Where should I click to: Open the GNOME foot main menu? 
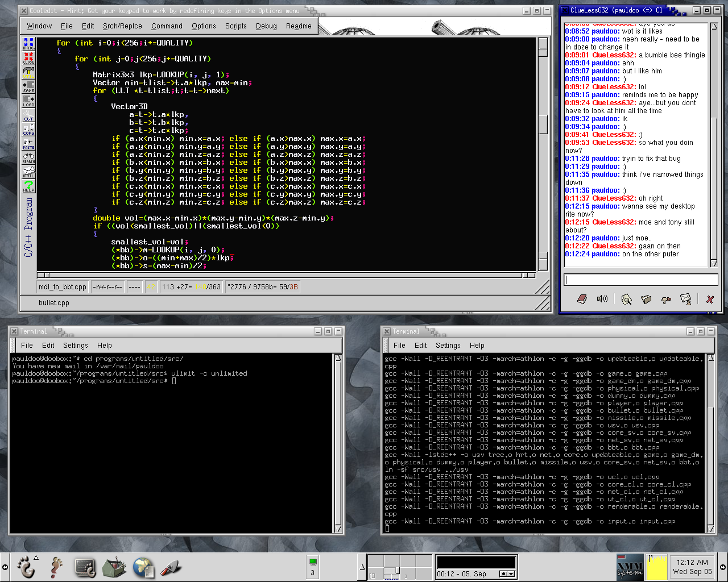coord(26,567)
